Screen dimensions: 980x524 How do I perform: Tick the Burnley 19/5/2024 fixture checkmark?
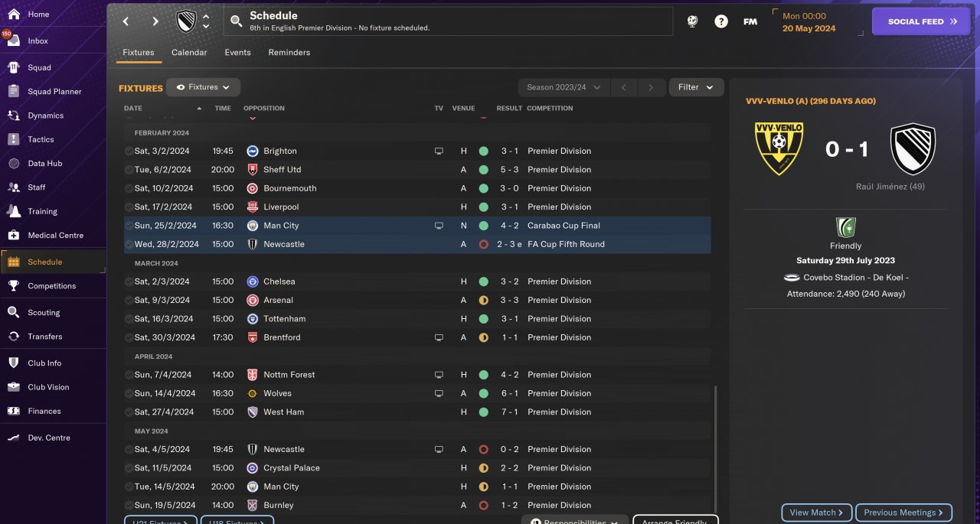(x=129, y=506)
